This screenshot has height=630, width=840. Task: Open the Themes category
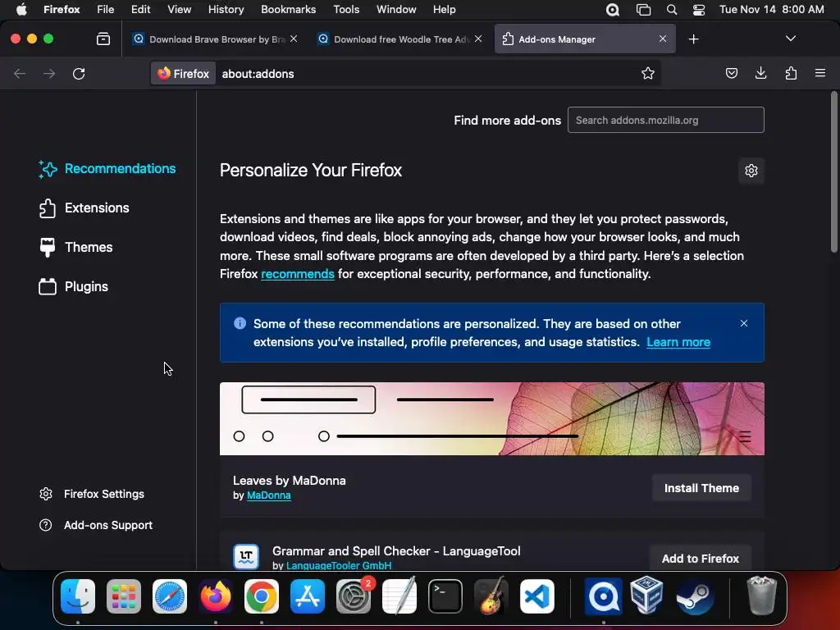(75, 247)
